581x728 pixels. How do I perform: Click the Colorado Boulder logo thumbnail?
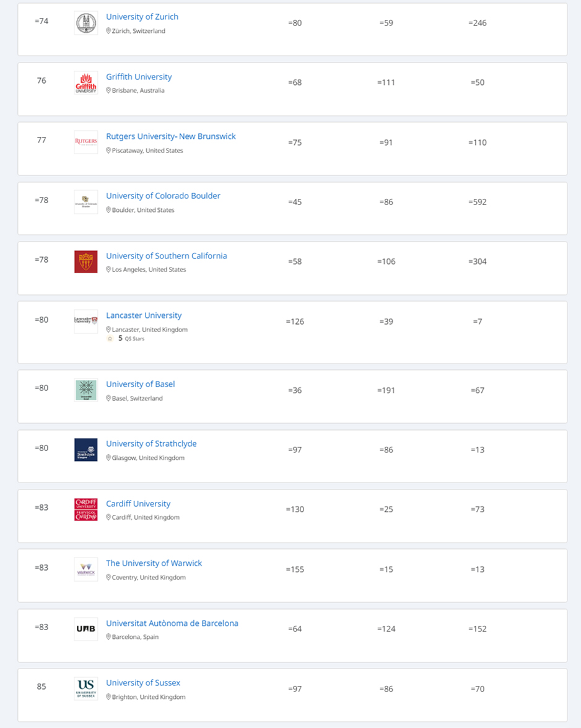click(x=85, y=202)
